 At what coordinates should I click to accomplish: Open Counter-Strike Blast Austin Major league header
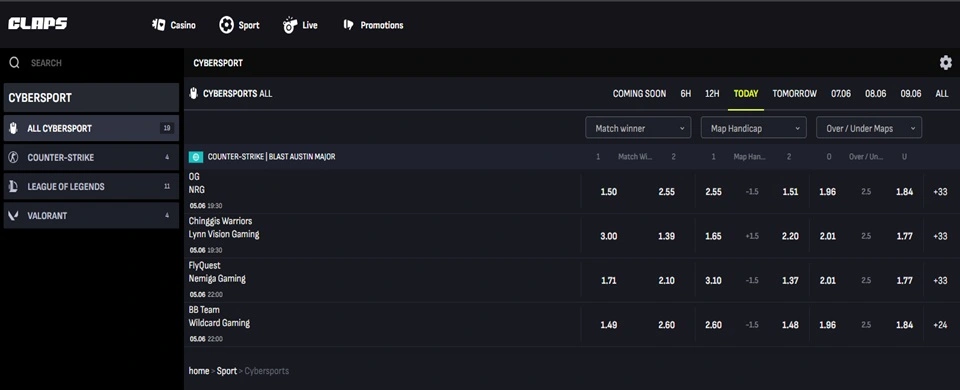(x=271, y=157)
